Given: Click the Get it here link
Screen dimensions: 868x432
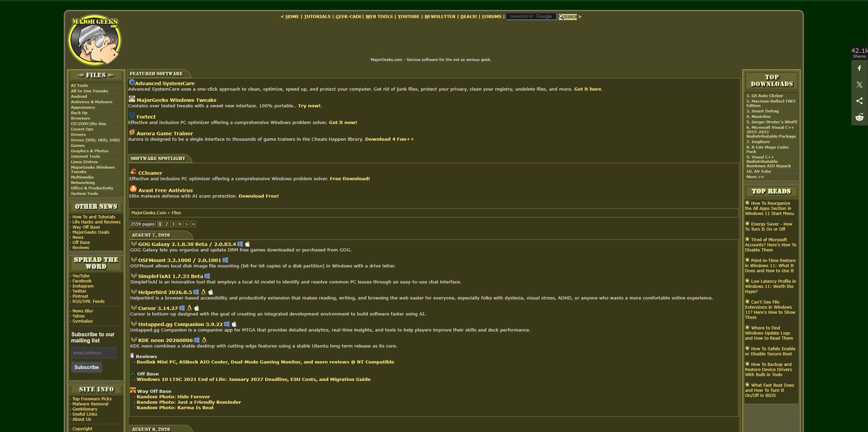Looking at the screenshot, I should point(587,89).
